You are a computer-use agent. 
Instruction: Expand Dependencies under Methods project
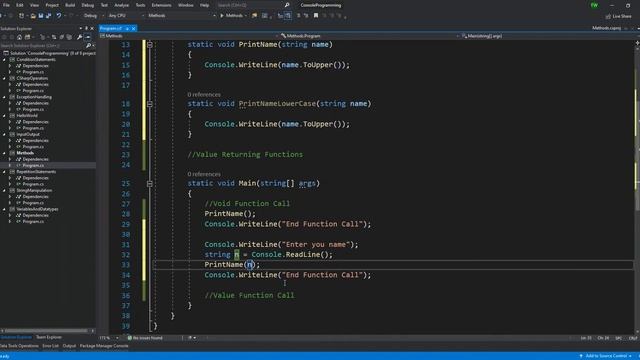10,159
